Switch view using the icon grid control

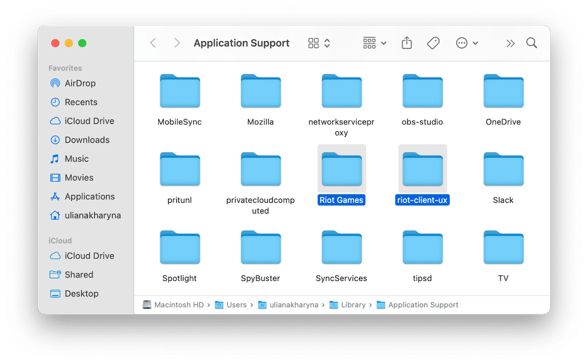(x=319, y=43)
